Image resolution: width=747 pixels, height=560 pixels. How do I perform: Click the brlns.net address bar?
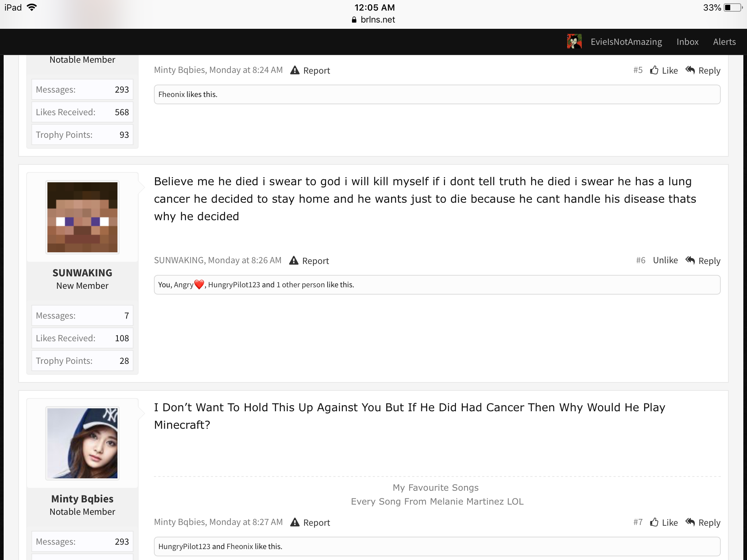[x=373, y=20]
